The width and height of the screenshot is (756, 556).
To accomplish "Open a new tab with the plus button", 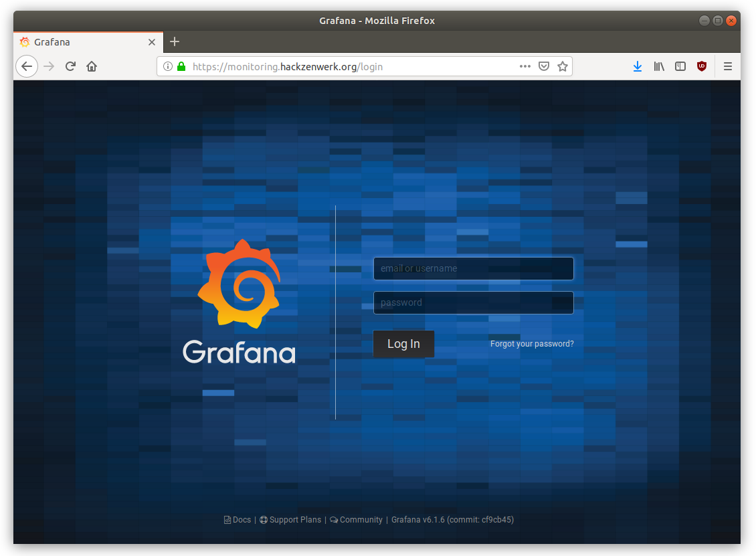I will [175, 42].
